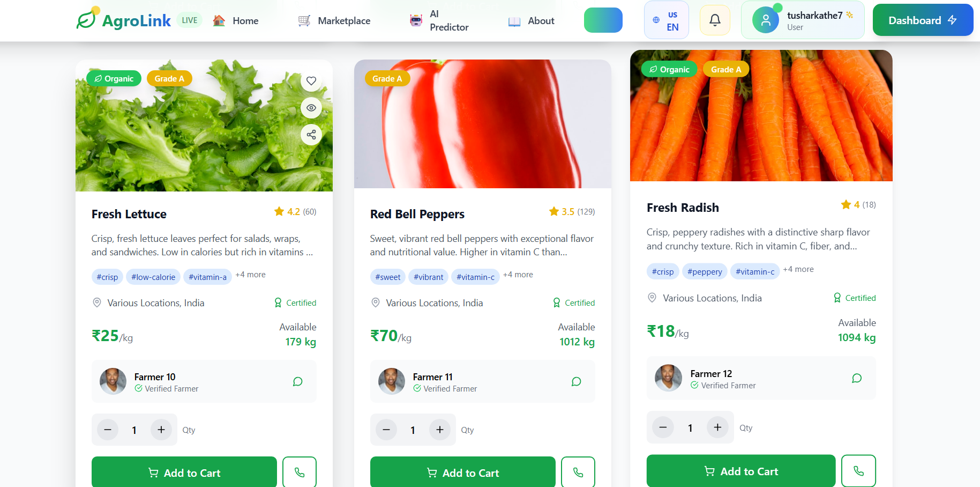980x487 pixels.
Task: Chat with Farmer 12
Action: 857,378
